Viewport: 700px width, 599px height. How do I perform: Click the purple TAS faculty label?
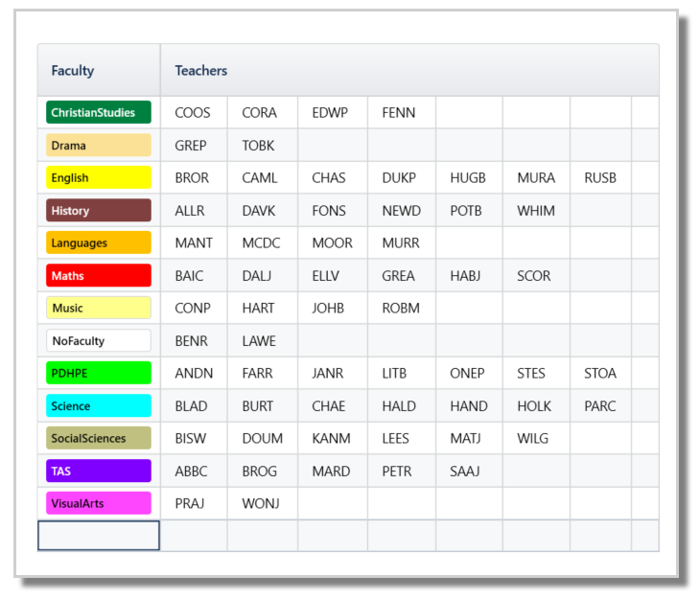coord(99,471)
